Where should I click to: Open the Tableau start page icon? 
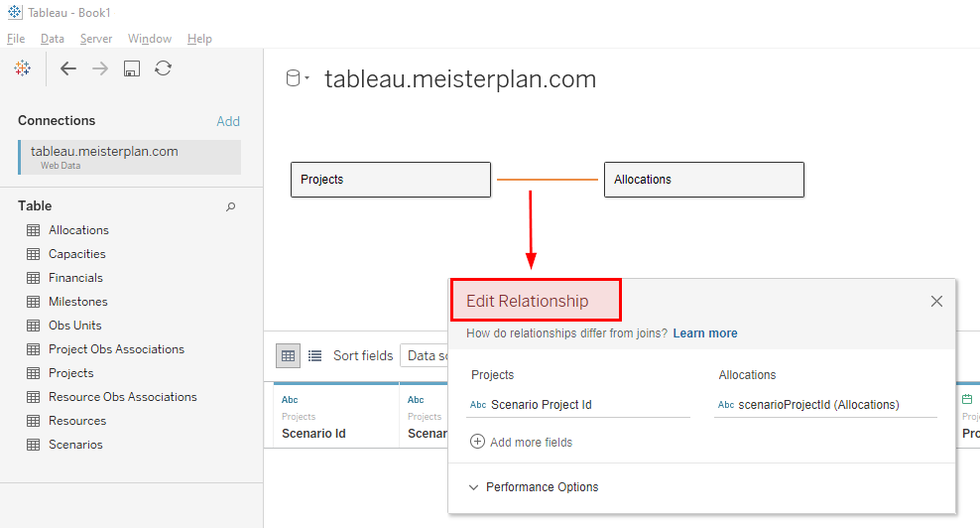(23, 68)
